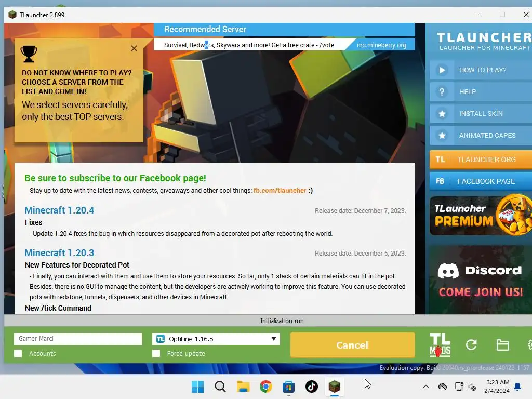
Task: Launch Google Chrome from the taskbar
Action: tap(266, 387)
